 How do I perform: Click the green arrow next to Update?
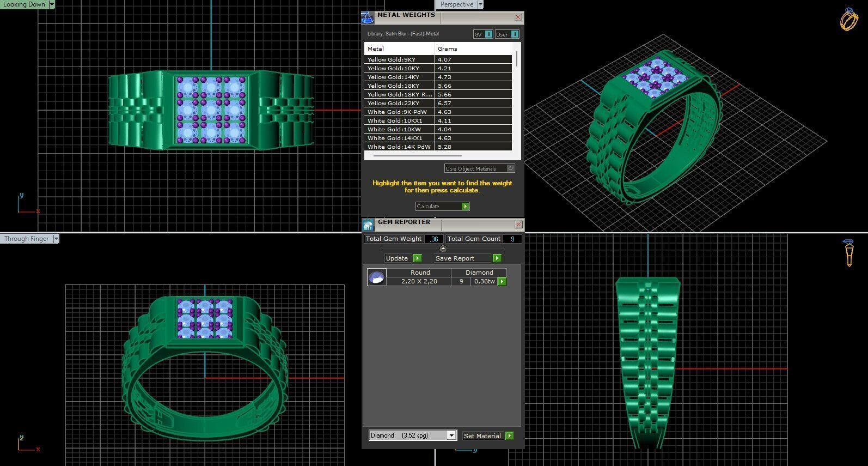418,258
